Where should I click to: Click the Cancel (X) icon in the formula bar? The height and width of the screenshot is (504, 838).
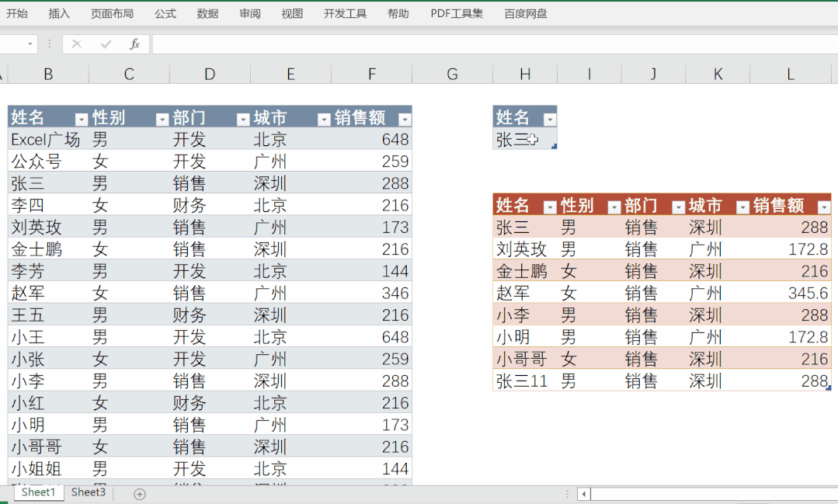76,44
